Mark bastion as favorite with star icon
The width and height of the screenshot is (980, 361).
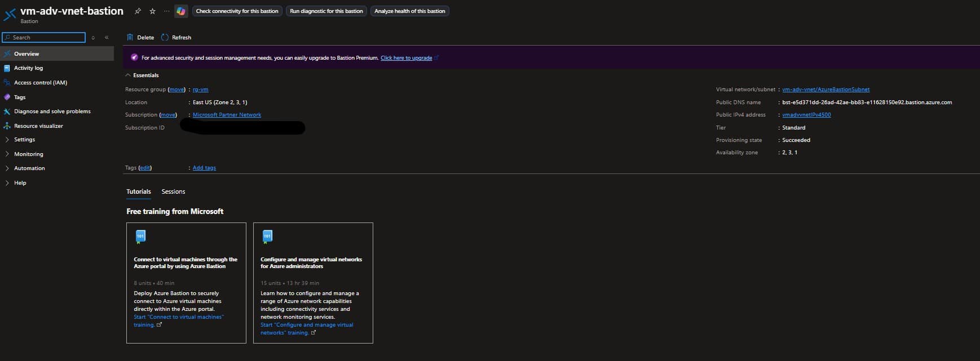152,11
